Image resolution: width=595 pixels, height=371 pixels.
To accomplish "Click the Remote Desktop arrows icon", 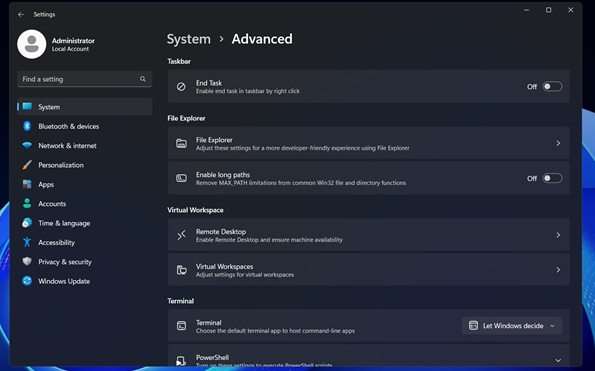I will [181, 235].
